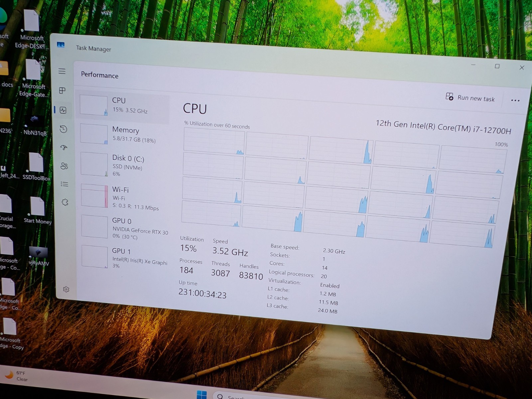Open the weather widget showing 61°F

17,376
